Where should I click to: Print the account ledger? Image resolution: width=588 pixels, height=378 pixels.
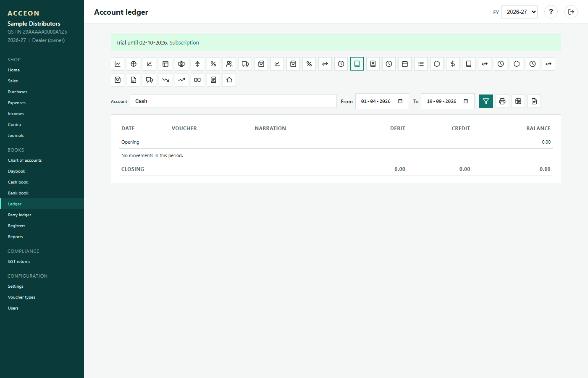pos(502,101)
